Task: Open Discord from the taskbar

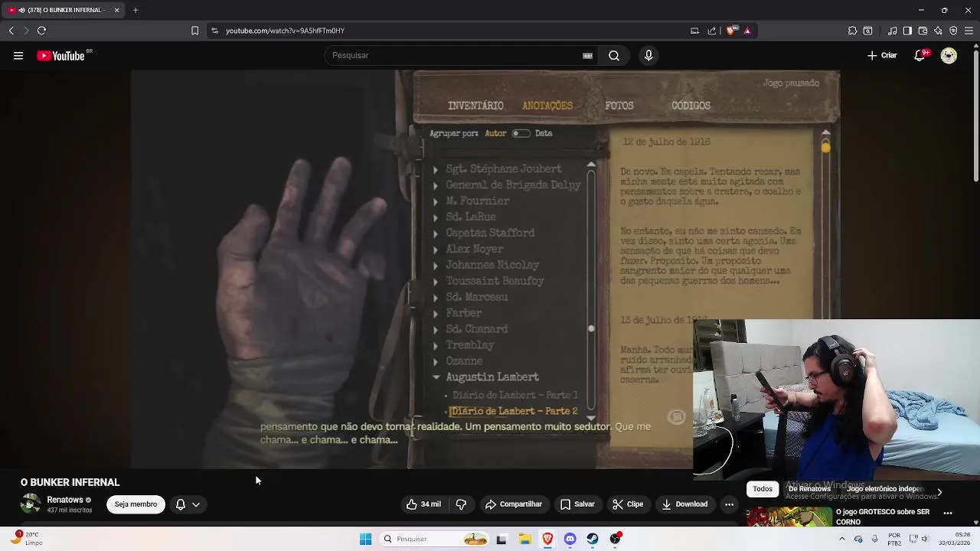Action: click(570, 539)
